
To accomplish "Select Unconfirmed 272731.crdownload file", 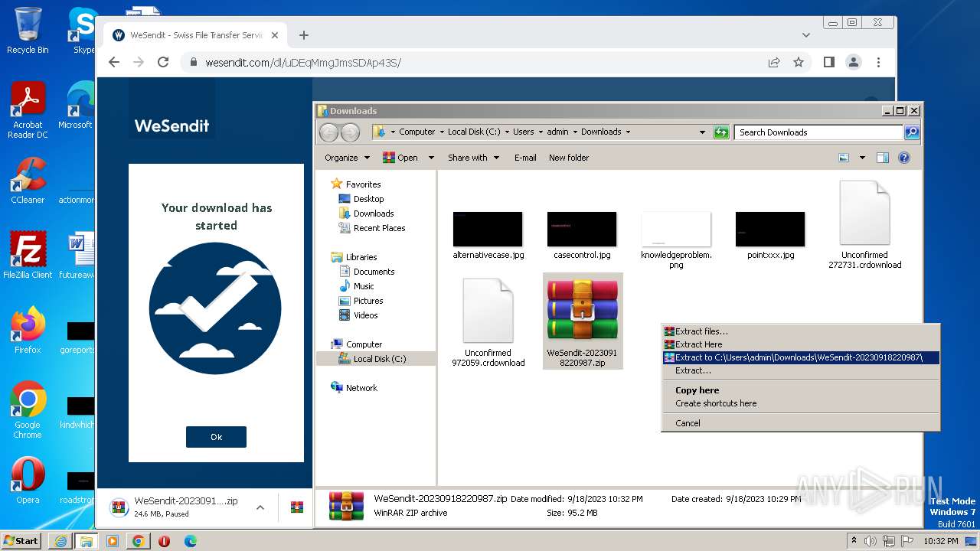I will tap(864, 214).
